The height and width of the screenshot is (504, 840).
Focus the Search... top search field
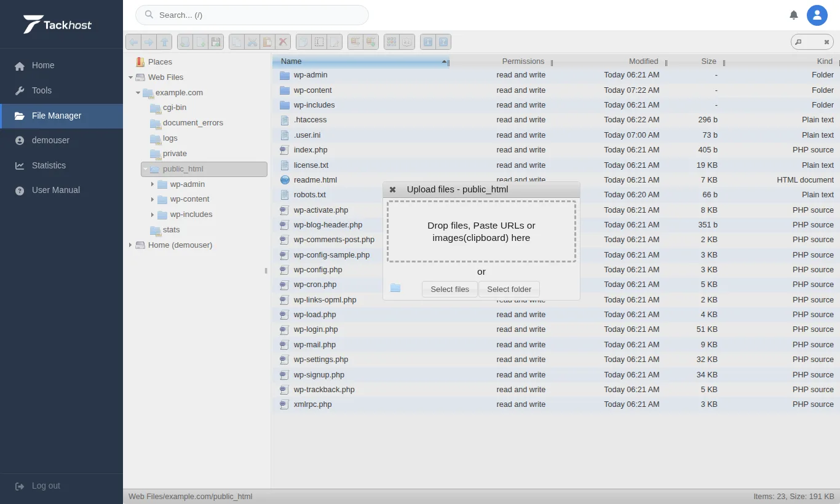[252, 15]
